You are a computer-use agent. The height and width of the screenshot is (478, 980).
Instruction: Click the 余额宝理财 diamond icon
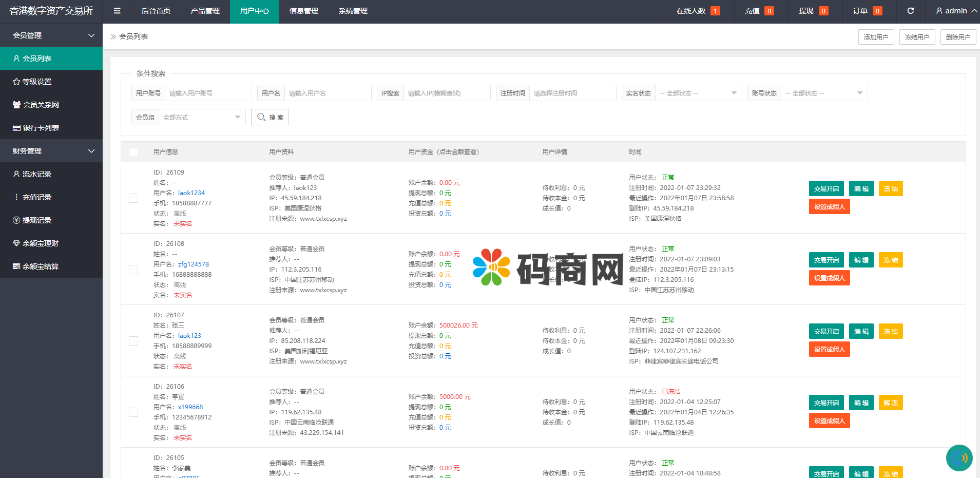tap(16, 243)
